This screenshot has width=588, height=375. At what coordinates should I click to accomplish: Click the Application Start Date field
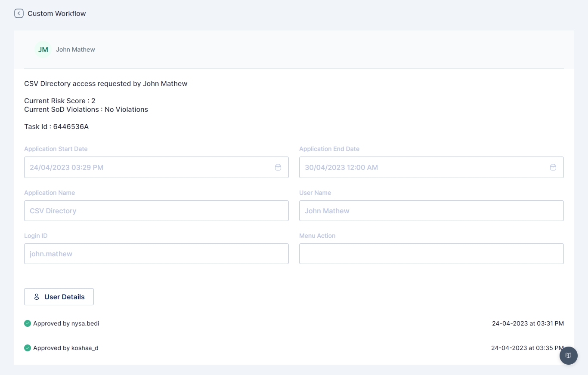point(146,167)
